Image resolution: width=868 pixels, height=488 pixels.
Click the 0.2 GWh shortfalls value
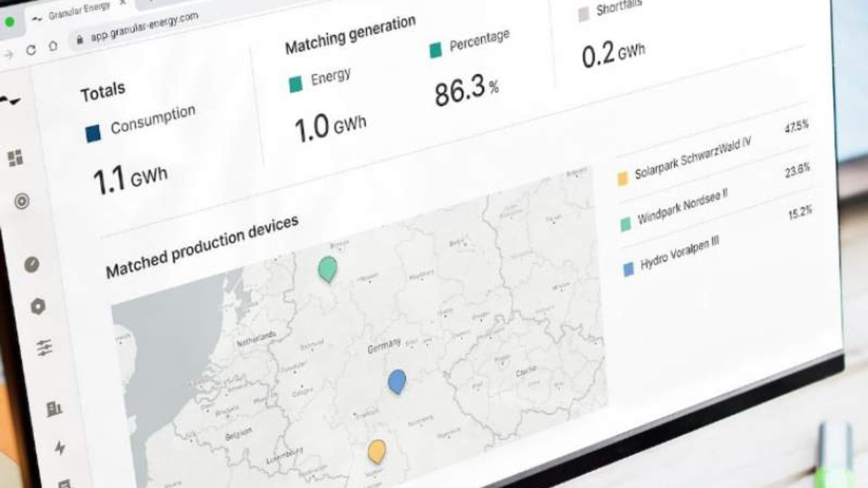(x=614, y=54)
